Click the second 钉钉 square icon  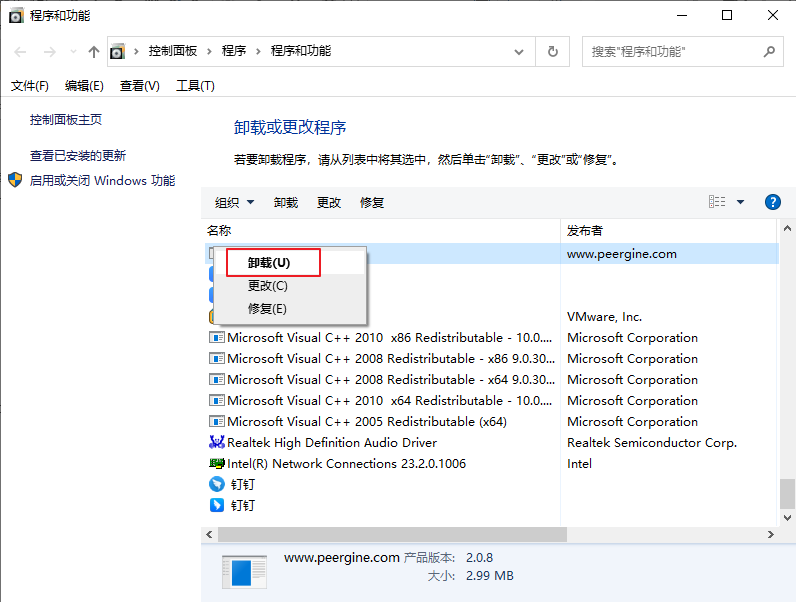point(217,506)
